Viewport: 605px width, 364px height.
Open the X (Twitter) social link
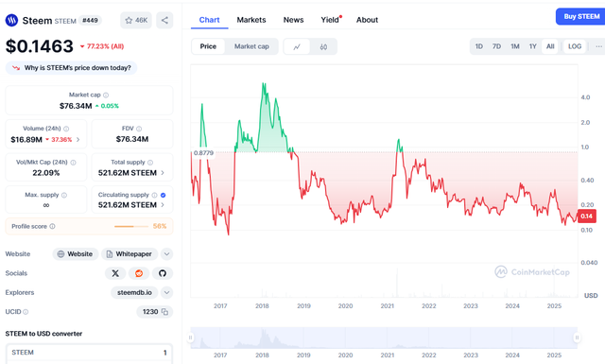coord(115,273)
